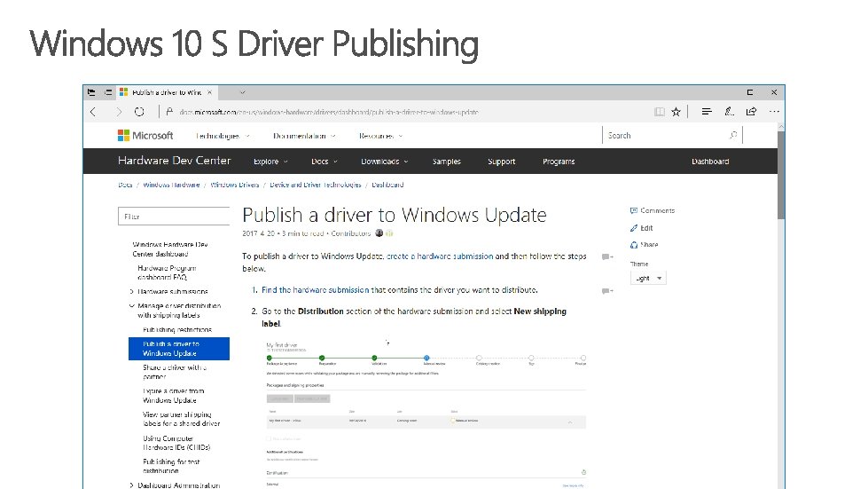
Task: Go to Support in nav bar
Action: [502, 162]
